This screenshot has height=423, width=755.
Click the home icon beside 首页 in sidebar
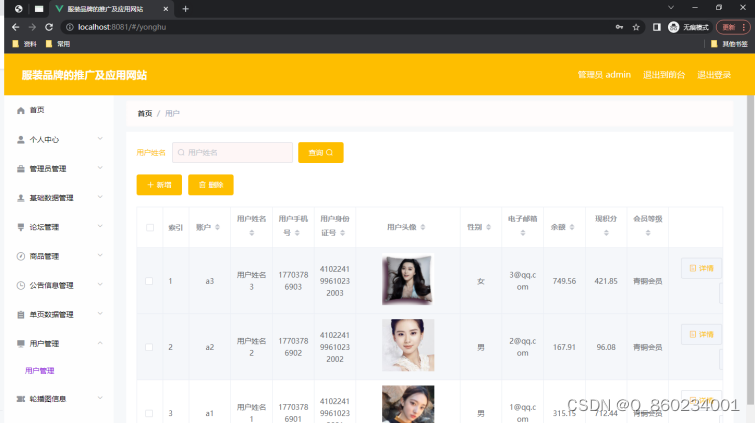click(21, 110)
